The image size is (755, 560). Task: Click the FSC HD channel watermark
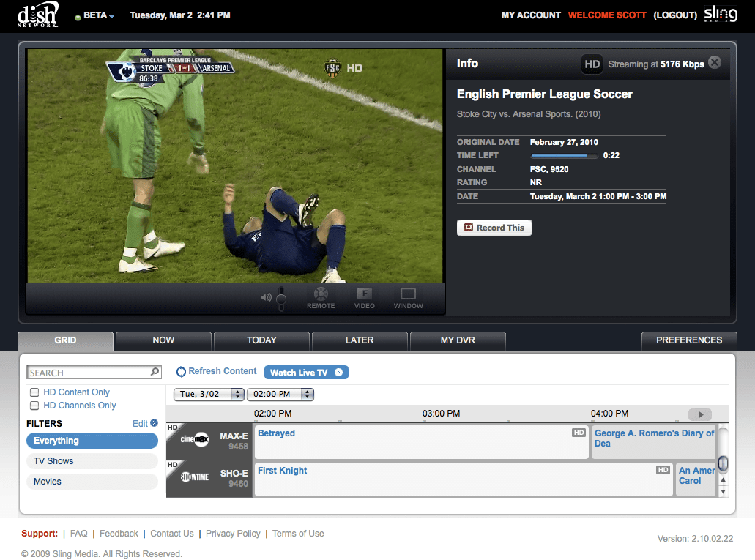tap(343, 68)
